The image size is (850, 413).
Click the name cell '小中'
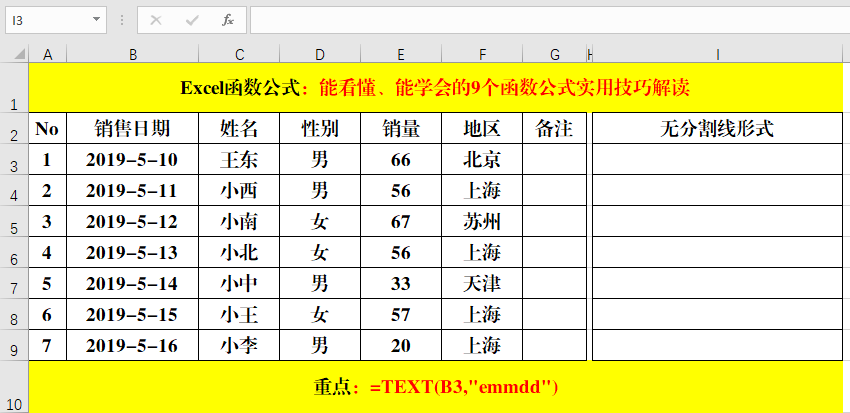pyautogui.click(x=239, y=283)
